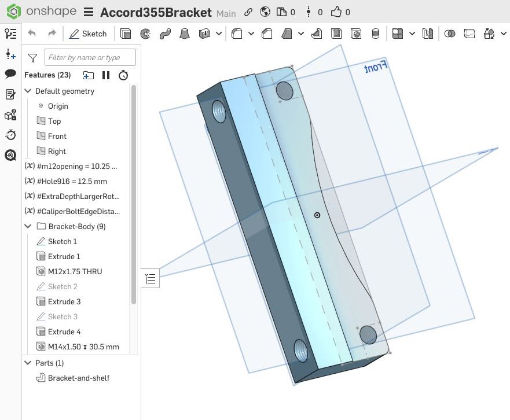Image resolution: width=510 pixels, height=420 pixels.
Task: Select the Sweep tool
Action: tap(165, 34)
